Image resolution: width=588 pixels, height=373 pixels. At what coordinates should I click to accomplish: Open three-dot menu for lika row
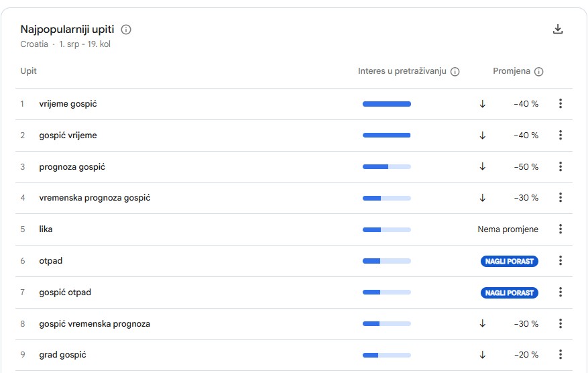coord(561,229)
